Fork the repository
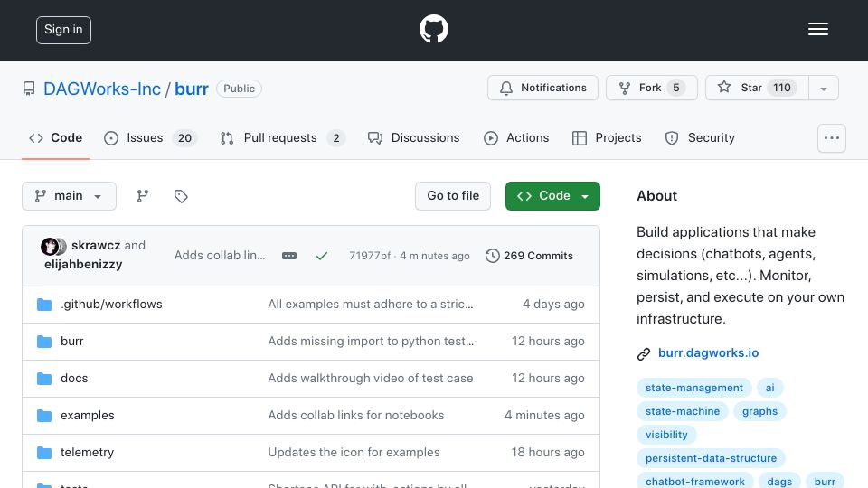 (652, 88)
